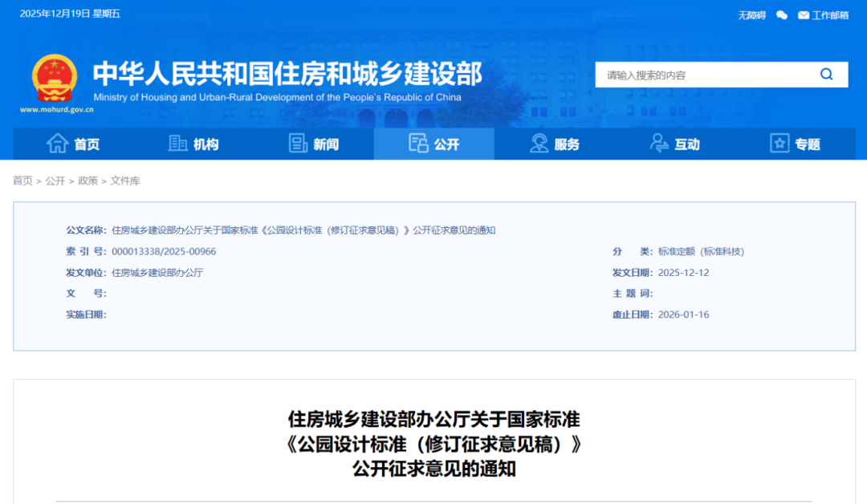Click the WeChat icon in top bar
The width and height of the screenshot is (867, 504).
[781, 14]
